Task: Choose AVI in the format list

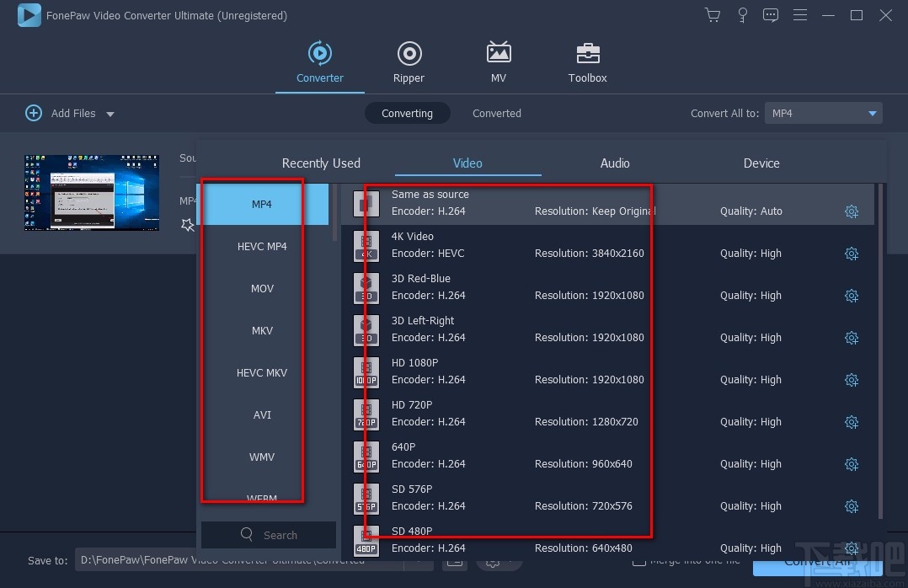Action: tap(262, 414)
